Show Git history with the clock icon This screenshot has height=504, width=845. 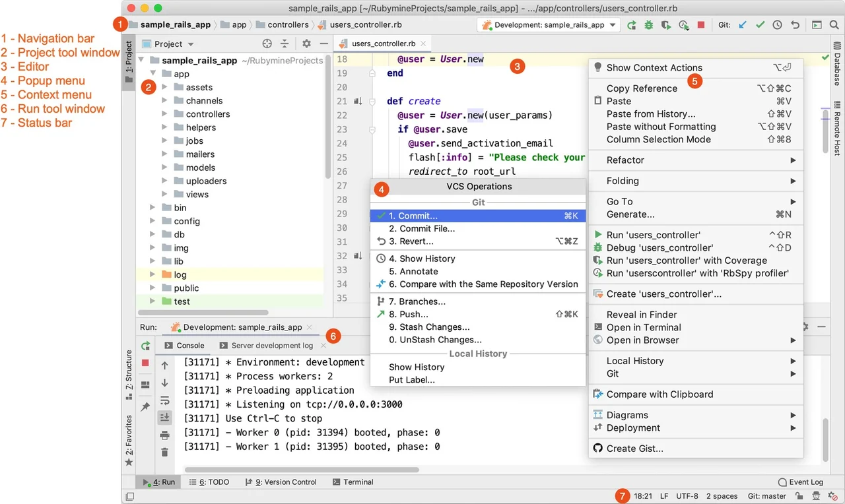click(778, 25)
